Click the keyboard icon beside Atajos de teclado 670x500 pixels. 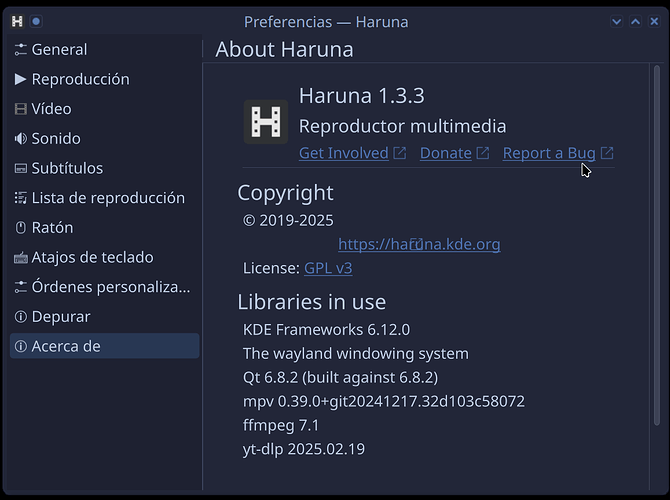point(21,258)
